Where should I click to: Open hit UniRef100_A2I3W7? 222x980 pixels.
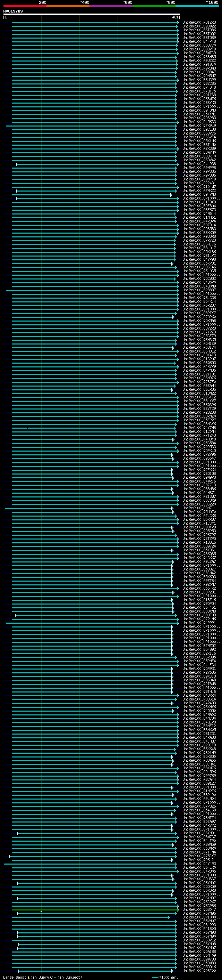(x=199, y=496)
